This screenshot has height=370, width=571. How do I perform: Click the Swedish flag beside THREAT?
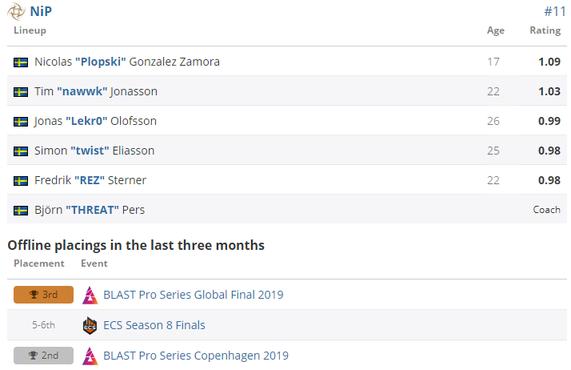point(21,210)
